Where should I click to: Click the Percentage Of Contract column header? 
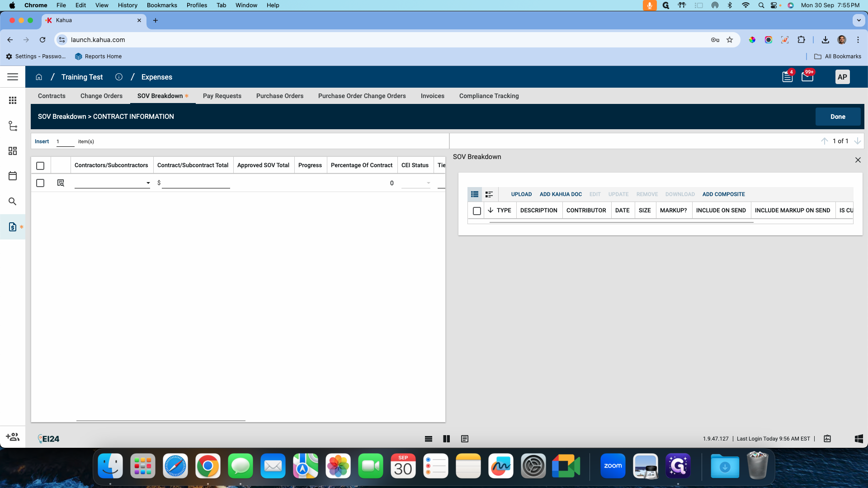tap(362, 165)
